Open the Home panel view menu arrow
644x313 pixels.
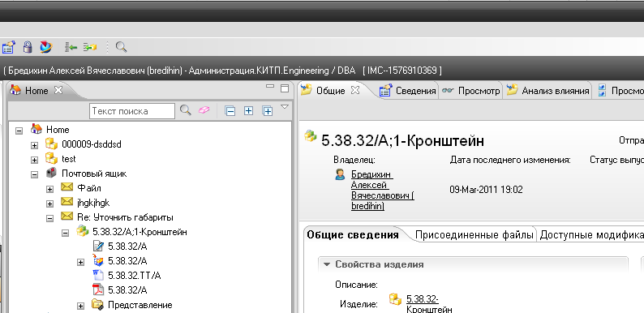tap(285, 107)
